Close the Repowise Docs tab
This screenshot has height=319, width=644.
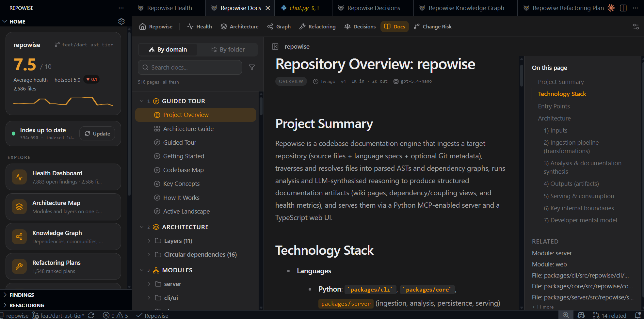(x=268, y=8)
